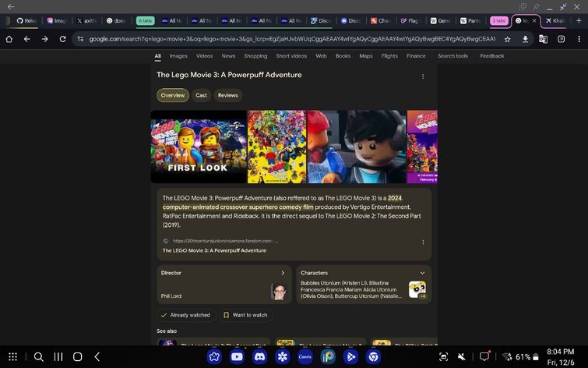The width and height of the screenshot is (588, 368).
Task: Mark the movie as Already watched
Action: point(186,315)
